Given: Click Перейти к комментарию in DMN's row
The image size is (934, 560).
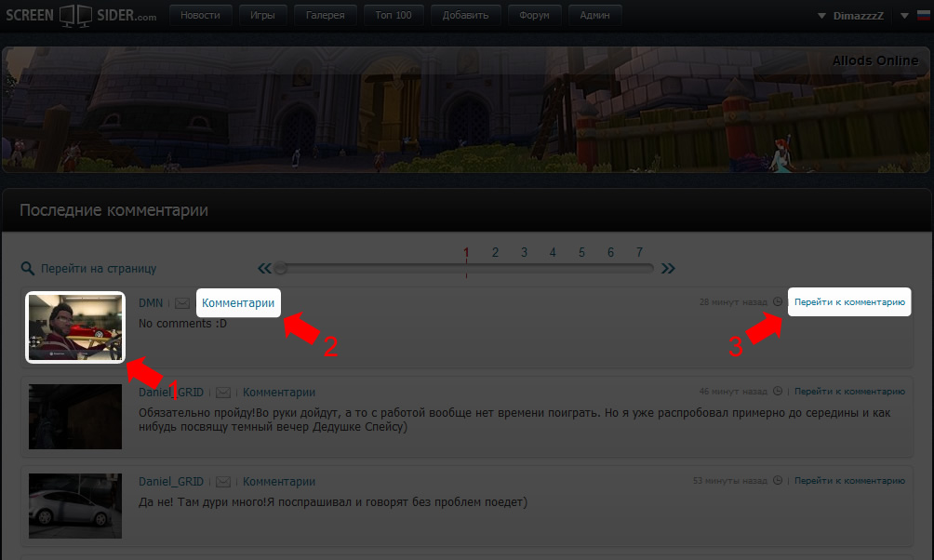Looking at the screenshot, I should (849, 302).
